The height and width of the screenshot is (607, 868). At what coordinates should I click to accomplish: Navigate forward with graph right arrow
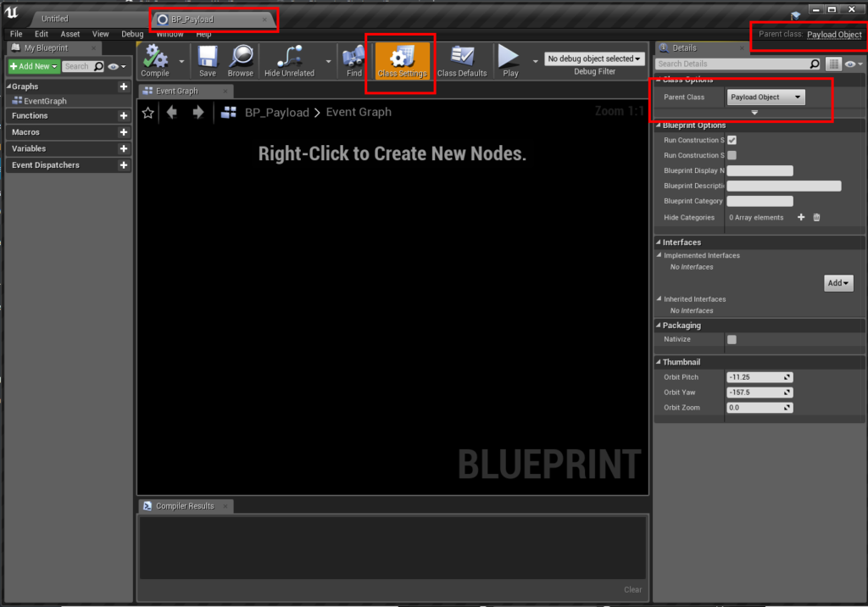198,113
